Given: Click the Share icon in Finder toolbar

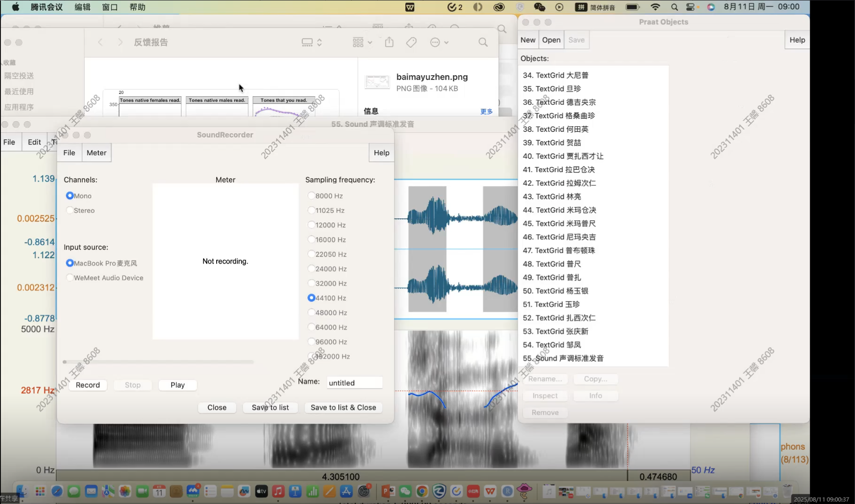Looking at the screenshot, I should coord(389,43).
